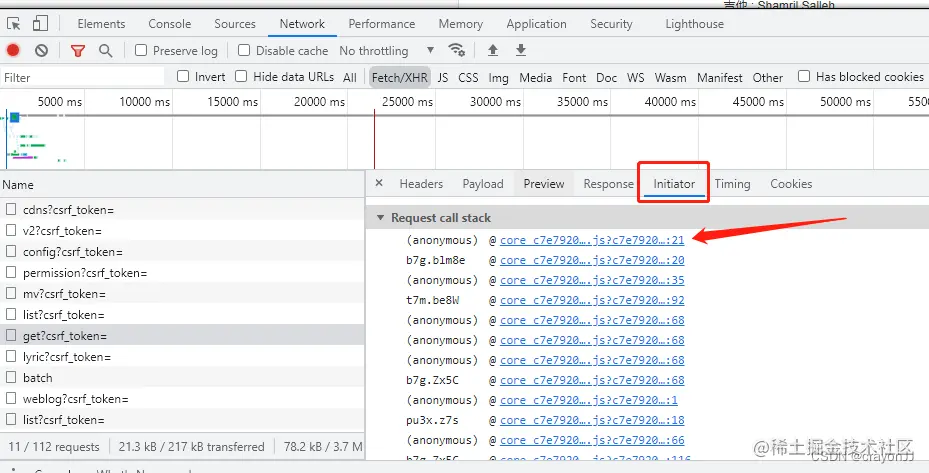Filter requests by Other
This screenshot has height=473, width=929.
click(768, 77)
